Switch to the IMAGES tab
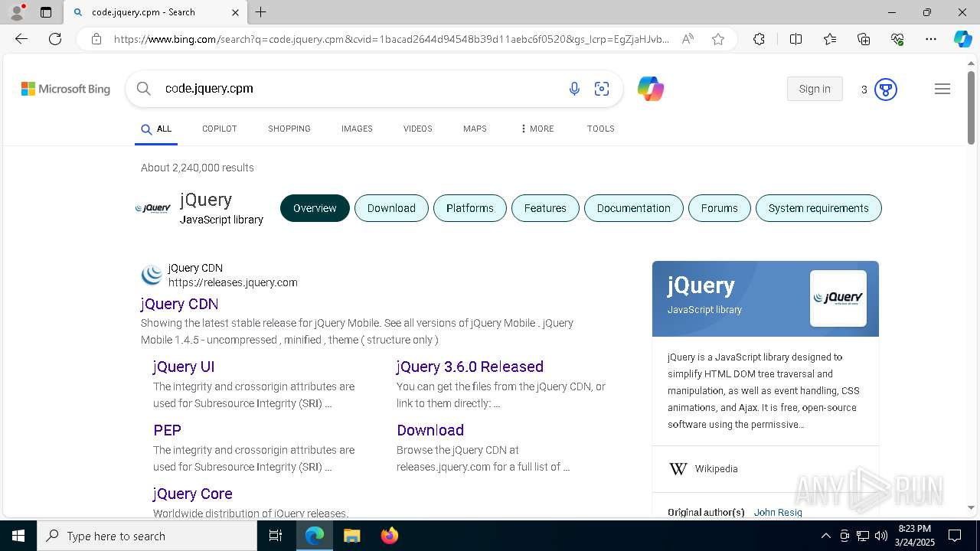Viewport: 980px width, 551px height. click(357, 129)
